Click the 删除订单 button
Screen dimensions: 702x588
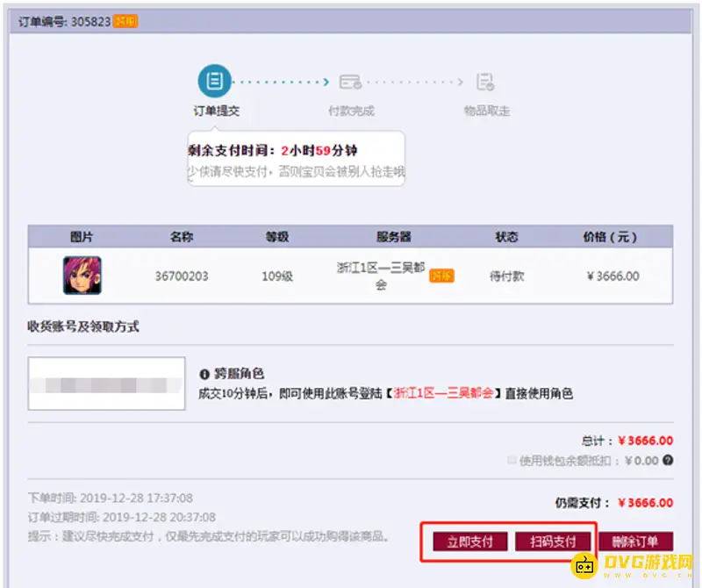(635, 541)
